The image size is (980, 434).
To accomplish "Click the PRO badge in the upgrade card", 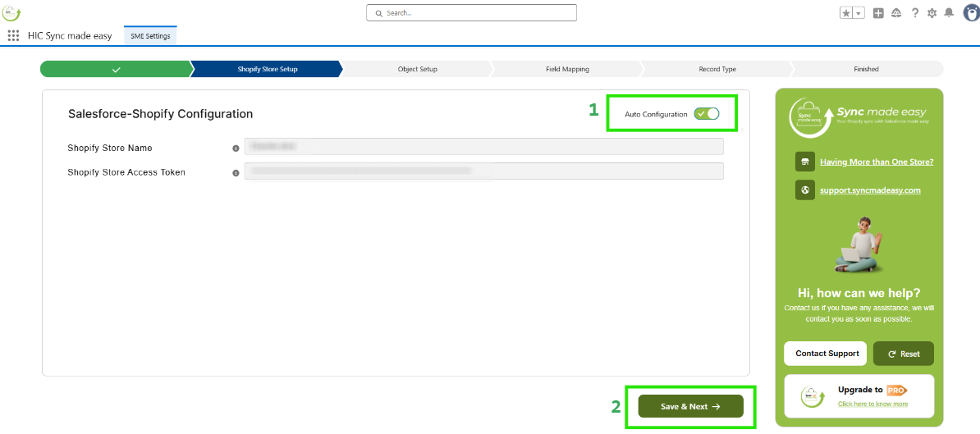I will click(896, 391).
